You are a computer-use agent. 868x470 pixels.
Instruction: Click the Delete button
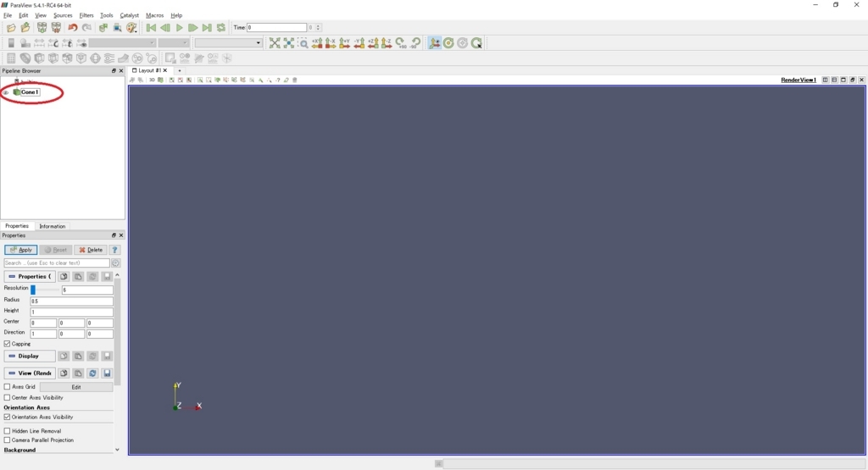tap(91, 250)
